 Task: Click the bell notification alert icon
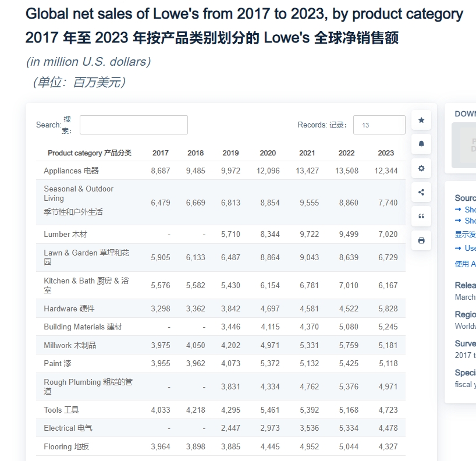pos(421,144)
